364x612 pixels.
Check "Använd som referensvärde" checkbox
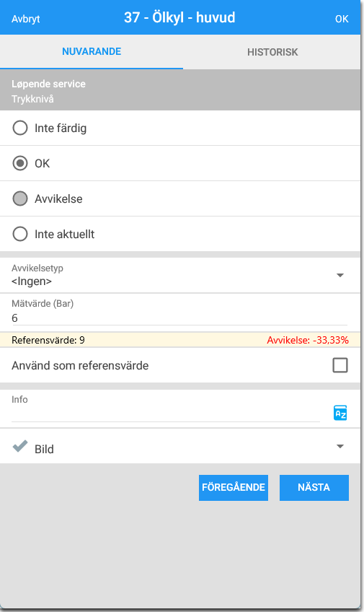[x=339, y=365]
